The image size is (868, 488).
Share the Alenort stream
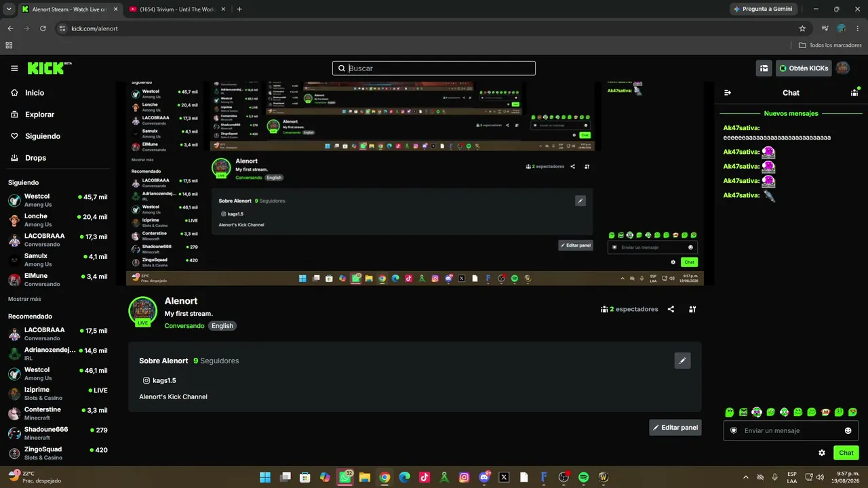[x=671, y=309]
